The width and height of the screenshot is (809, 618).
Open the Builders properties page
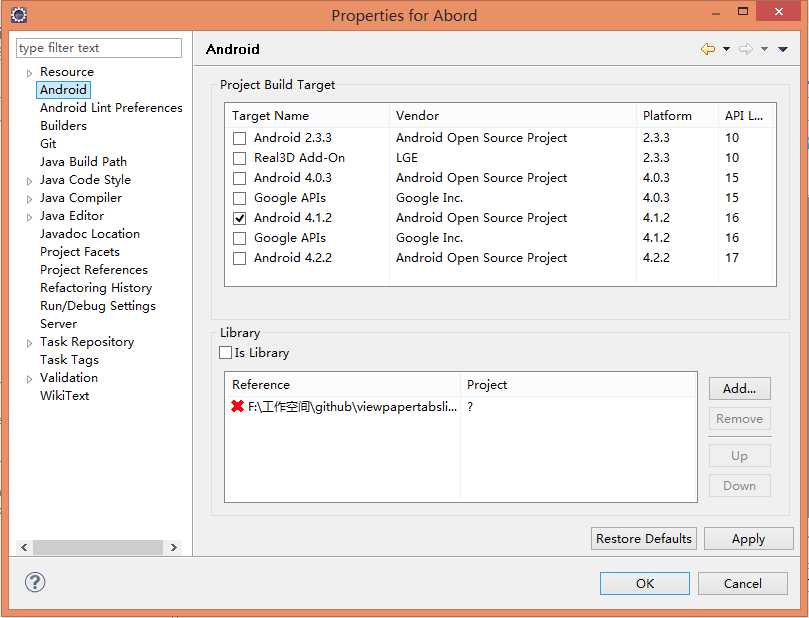coord(63,126)
